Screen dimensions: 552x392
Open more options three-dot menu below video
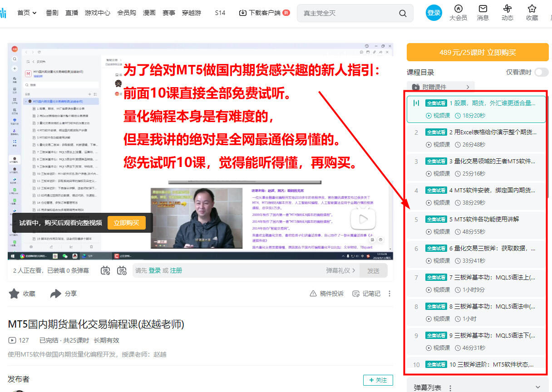[389, 294]
